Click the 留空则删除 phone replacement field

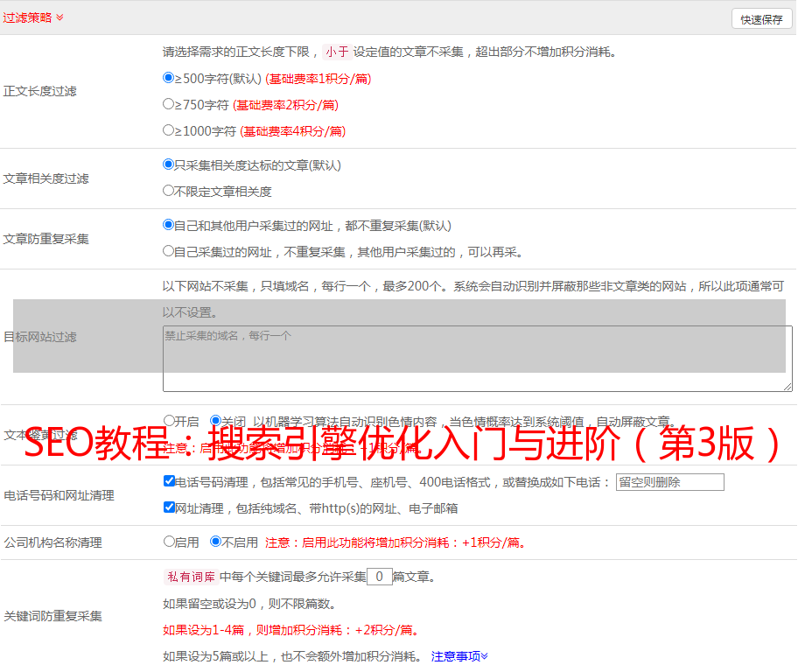[x=669, y=482]
